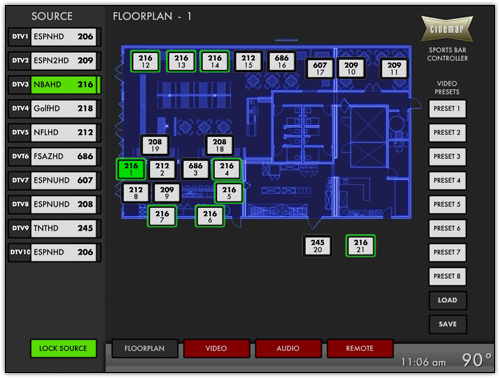Choose Preset 4 video preset
Image resolution: width=500 pixels, height=378 pixels.
tap(447, 180)
